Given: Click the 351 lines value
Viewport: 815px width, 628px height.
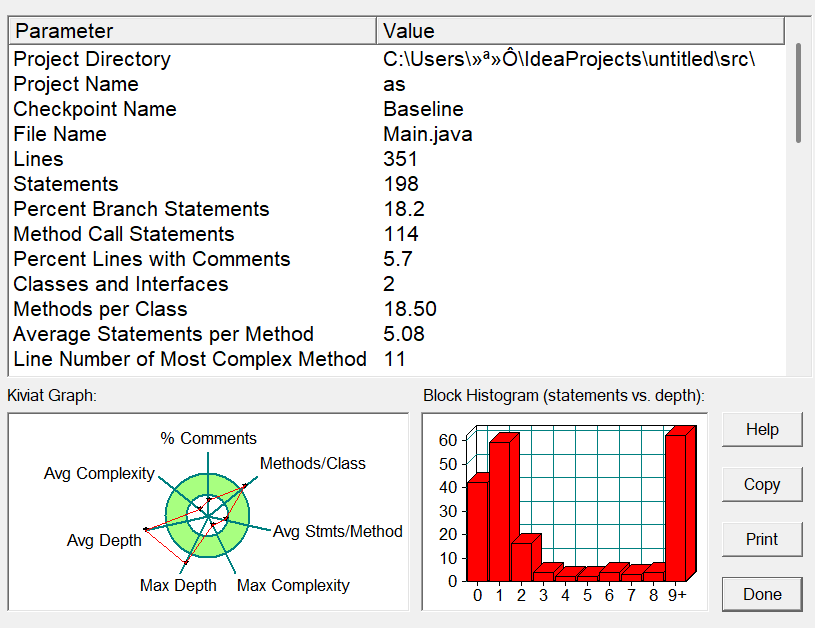Looking at the screenshot, I should [400, 159].
